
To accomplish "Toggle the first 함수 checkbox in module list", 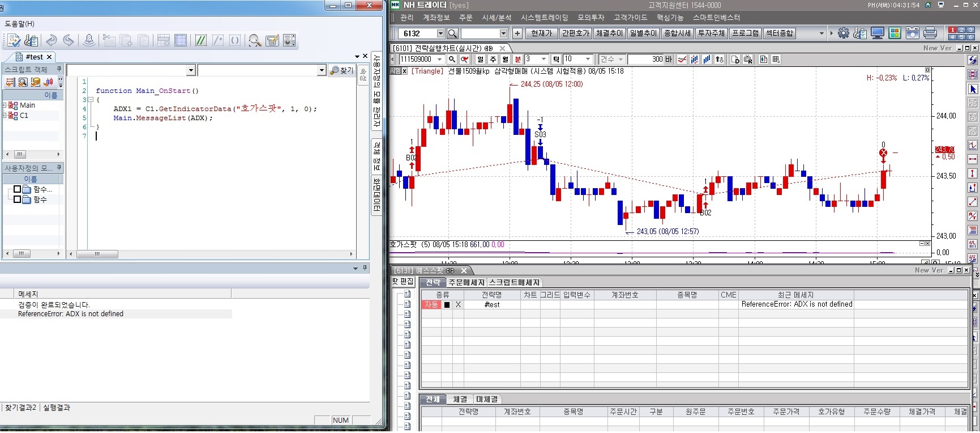I will coord(18,189).
